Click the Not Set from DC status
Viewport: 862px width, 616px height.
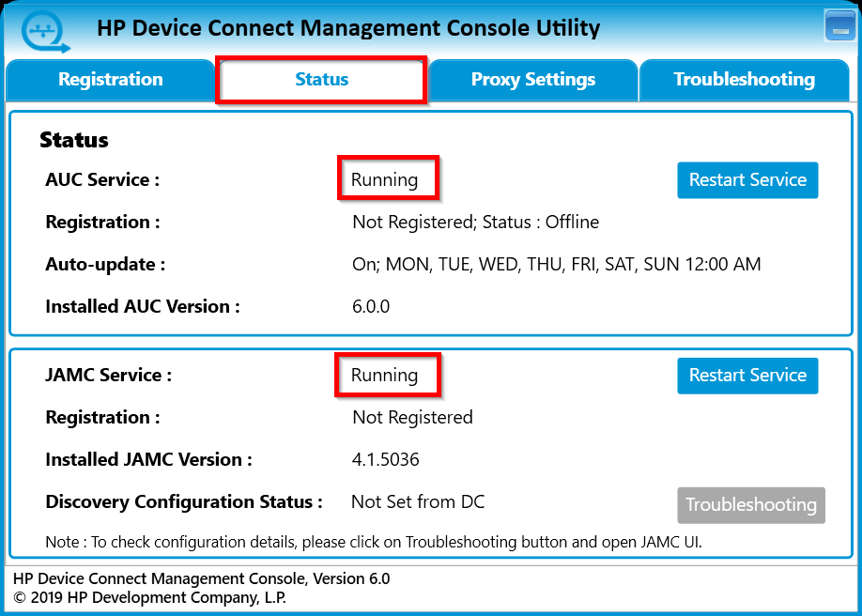click(x=417, y=501)
